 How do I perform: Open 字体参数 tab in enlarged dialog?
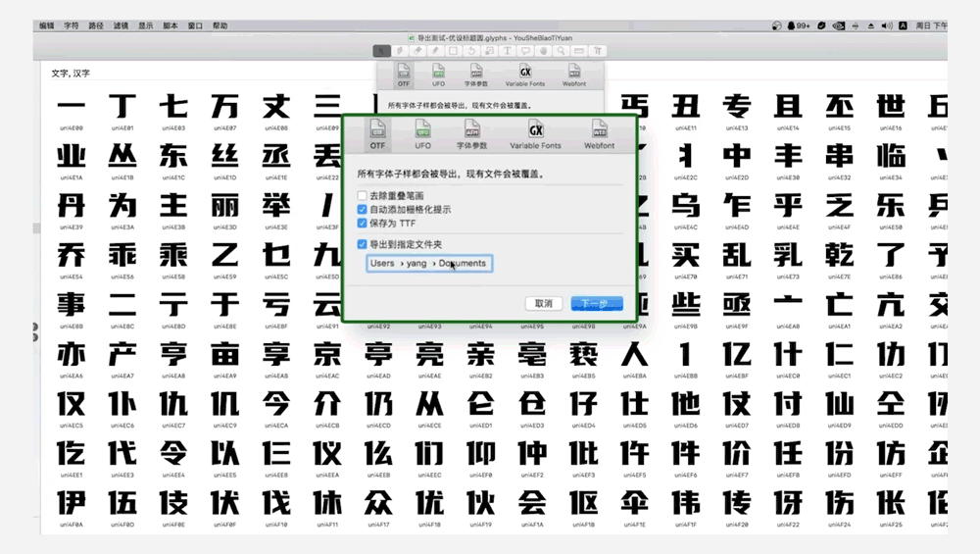[x=472, y=134]
